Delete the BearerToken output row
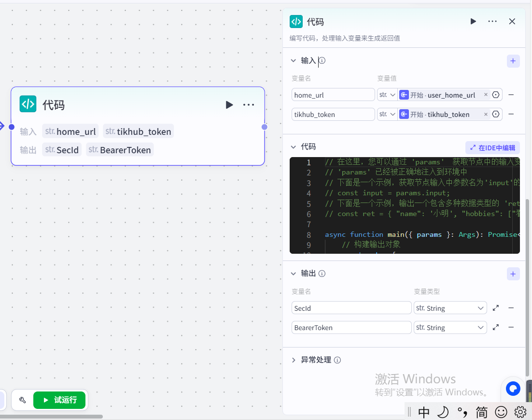 511,327
